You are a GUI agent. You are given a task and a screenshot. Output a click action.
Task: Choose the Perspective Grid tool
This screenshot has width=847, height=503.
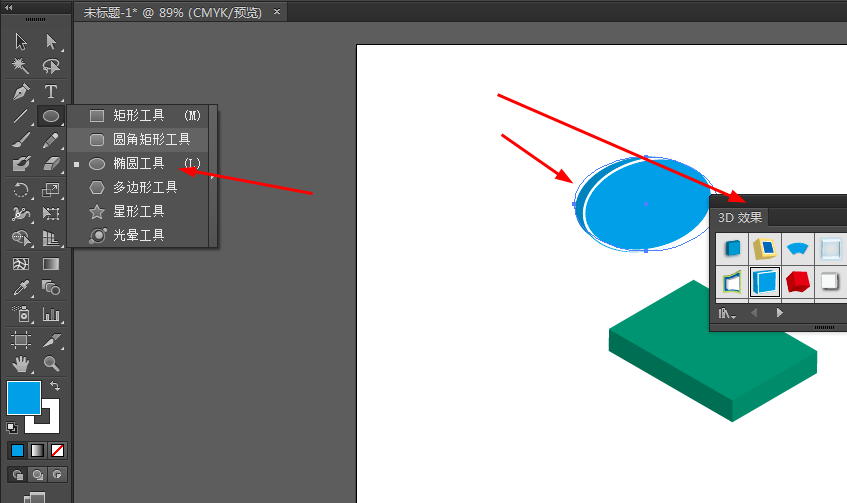pyautogui.click(x=51, y=238)
